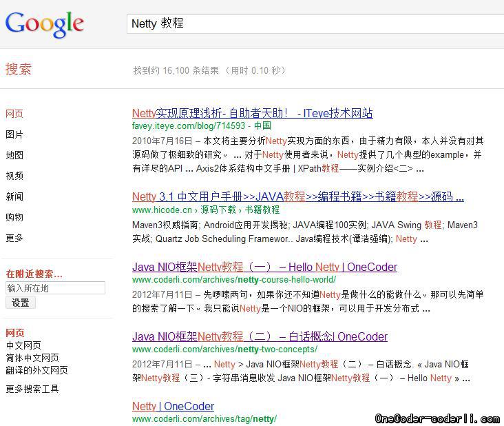Select 网页 in the left sidebar menu
The image size is (504, 426).
click(x=14, y=114)
